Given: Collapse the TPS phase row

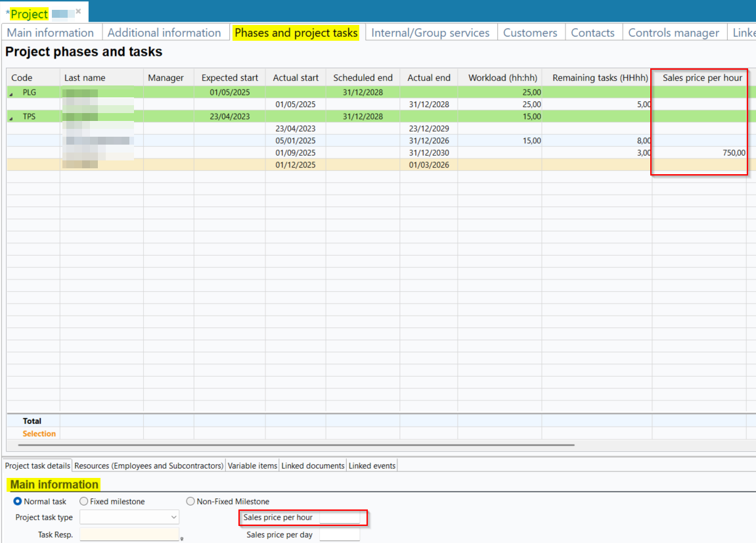Looking at the screenshot, I should (x=11, y=118).
